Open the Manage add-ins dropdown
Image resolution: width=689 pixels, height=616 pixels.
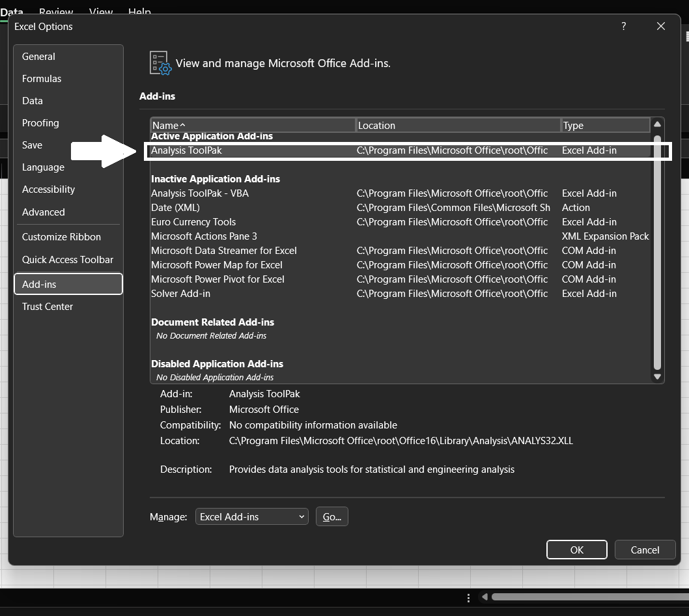pyautogui.click(x=252, y=517)
